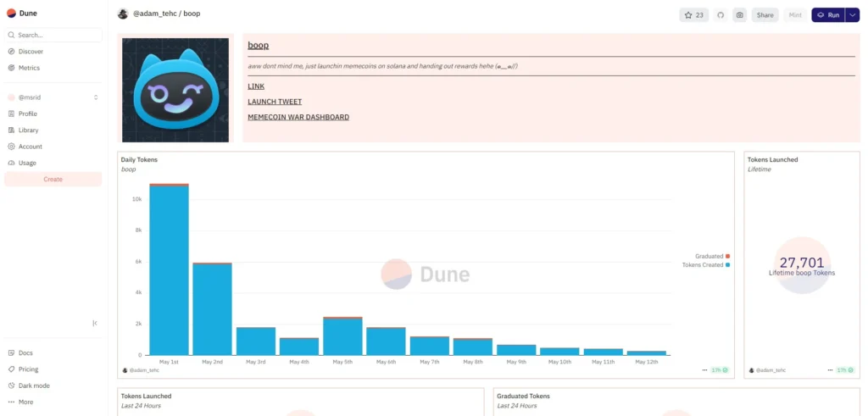The image size is (868, 416).
Task: Open the MEMECOIN WAR DASHBOARD link
Action: (298, 117)
